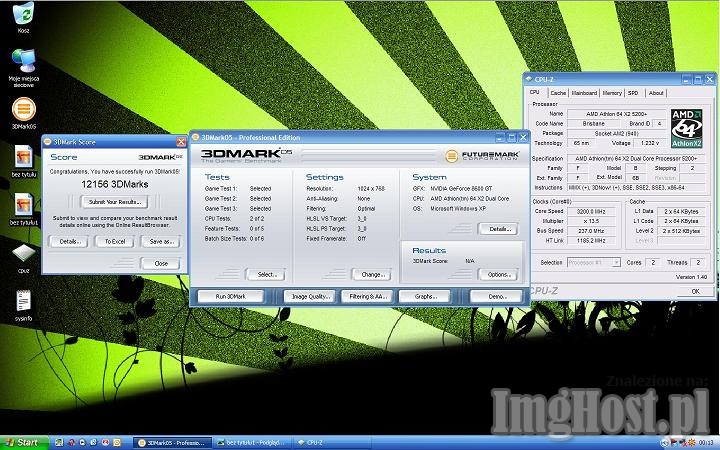The width and height of the screenshot is (720, 450).
Task: Click the 3DMark Score window title icon
Action: pos(47,142)
